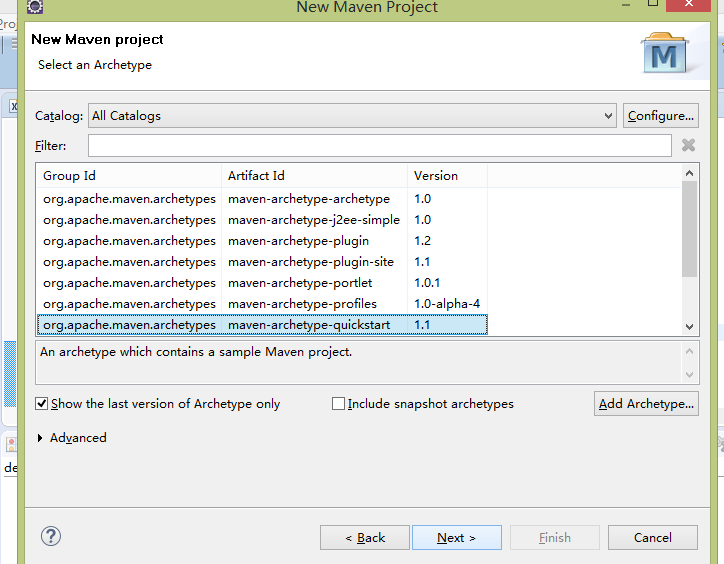Cancel the New Maven Project dialog
This screenshot has width=724, height=564.
pos(652,538)
